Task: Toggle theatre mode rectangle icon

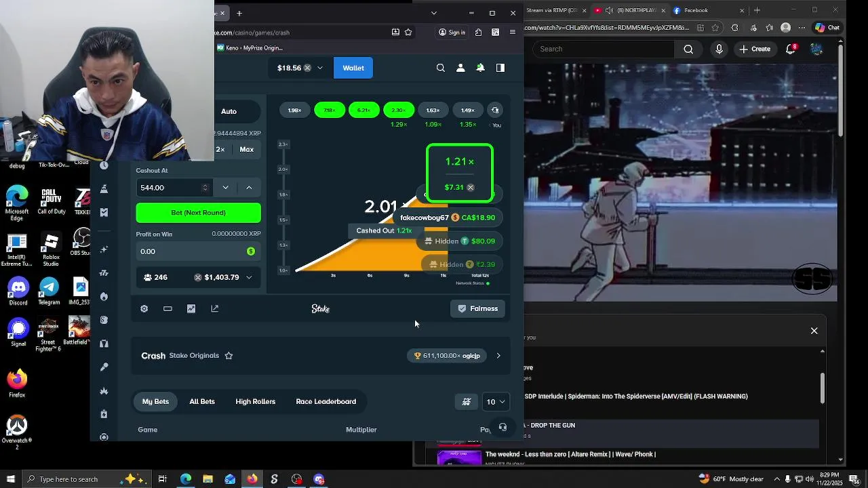Action: tap(167, 308)
